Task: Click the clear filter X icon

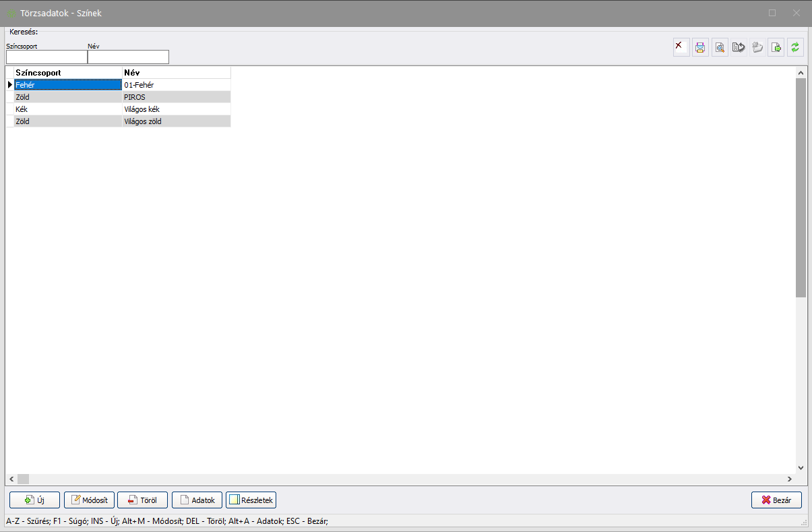Action: click(681, 47)
